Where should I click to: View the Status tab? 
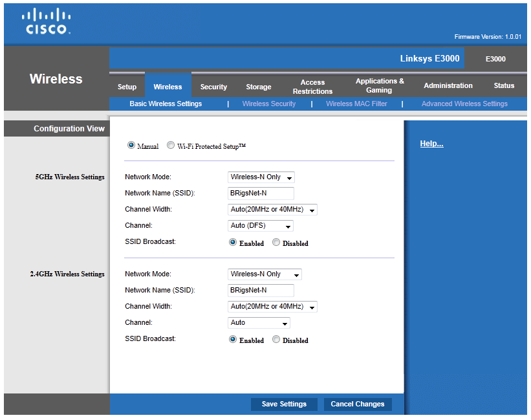click(x=504, y=85)
